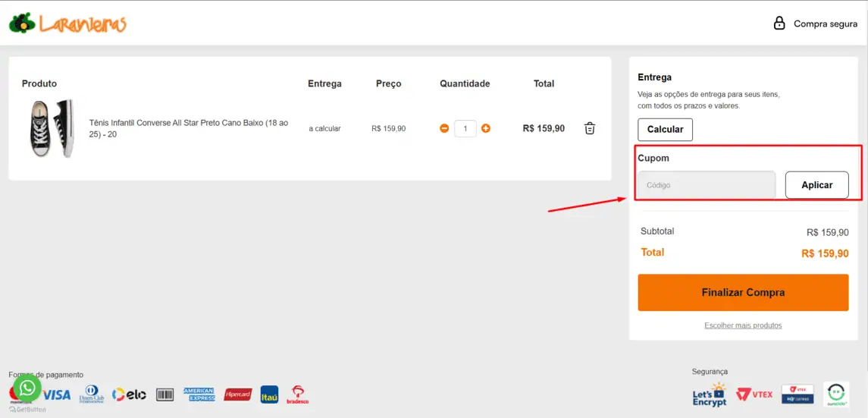Click the VTEX PCI certified badge
Image resolution: width=868 pixels, height=418 pixels.
[797, 394]
